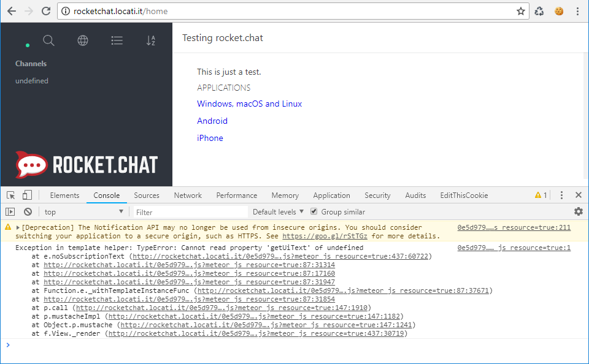This screenshot has height=364, width=589.
Task: Click the Rocket.Chat logo
Action: pos(87,164)
